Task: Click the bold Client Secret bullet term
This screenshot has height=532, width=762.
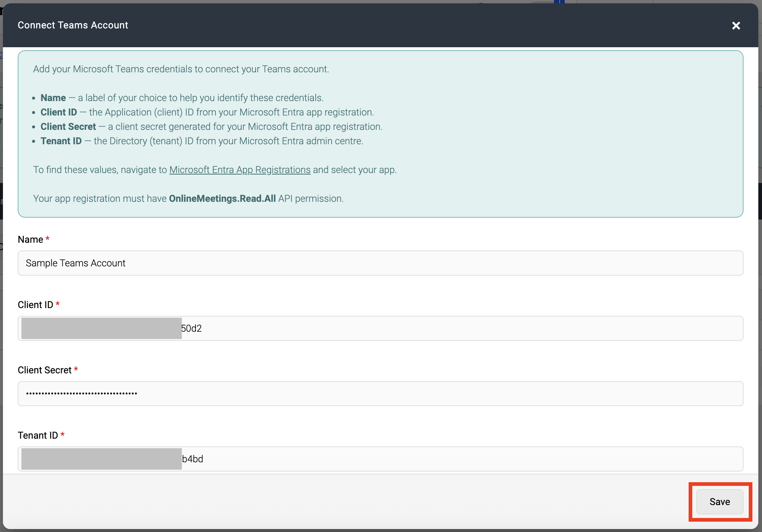Action: coord(68,127)
